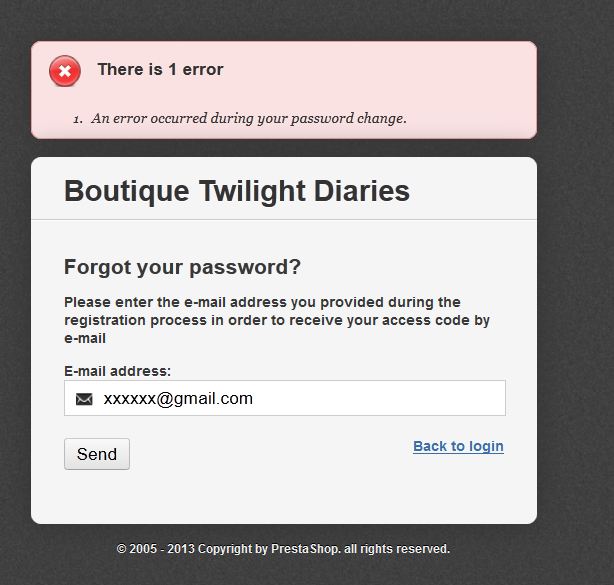The width and height of the screenshot is (614, 585).
Task: Click the password change error message text
Action: pyautogui.click(x=249, y=118)
